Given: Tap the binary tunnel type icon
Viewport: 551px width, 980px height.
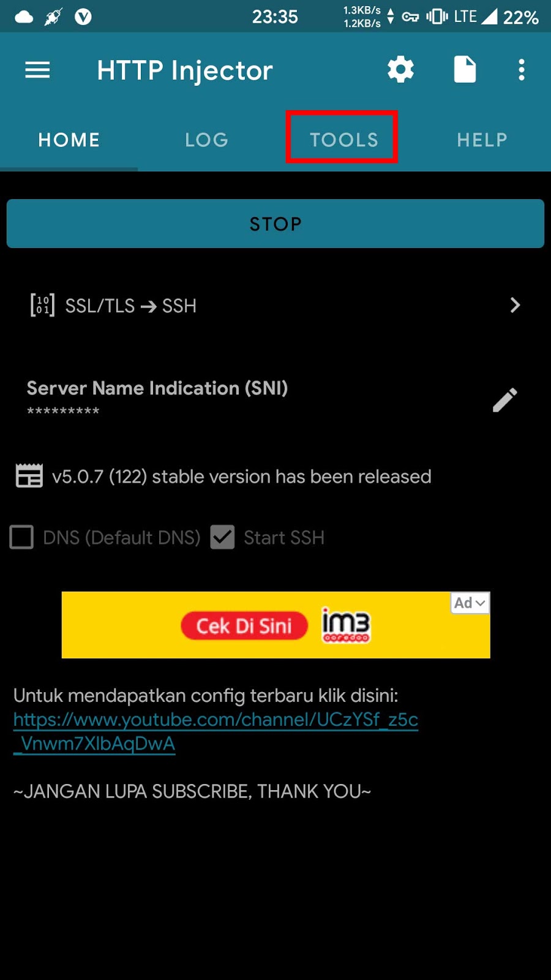Looking at the screenshot, I should click(42, 305).
